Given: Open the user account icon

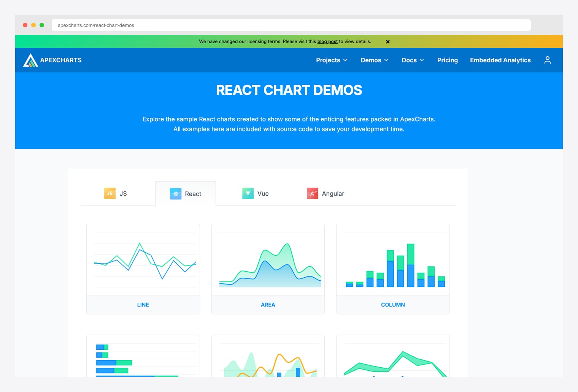Looking at the screenshot, I should pyautogui.click(x=547, y=60).
